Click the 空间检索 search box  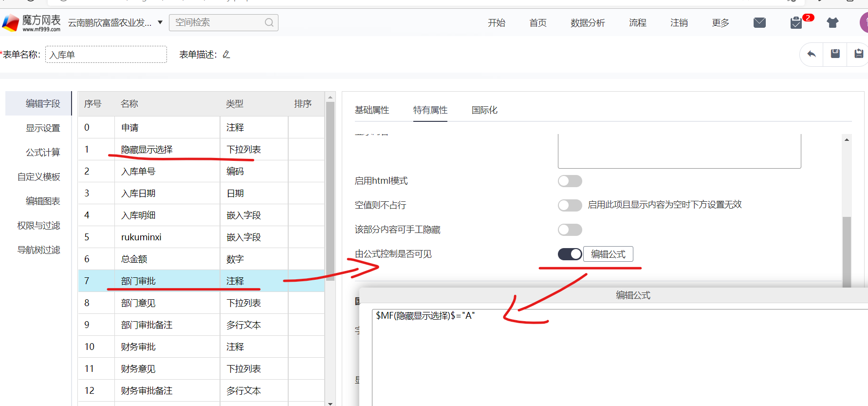(223, 22)
